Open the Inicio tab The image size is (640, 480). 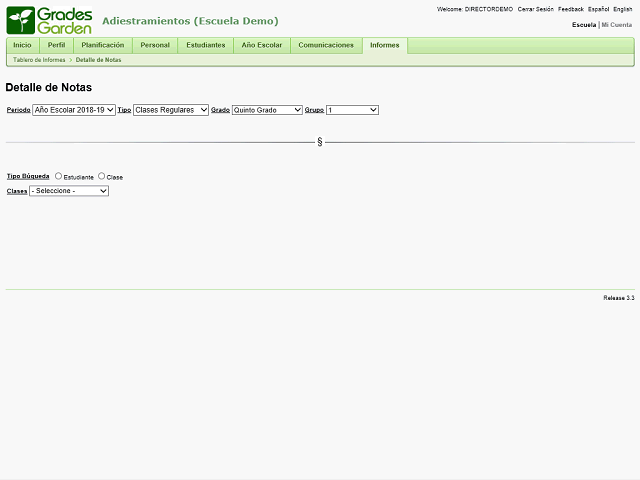pyautogui.click(x=22, y=45)
